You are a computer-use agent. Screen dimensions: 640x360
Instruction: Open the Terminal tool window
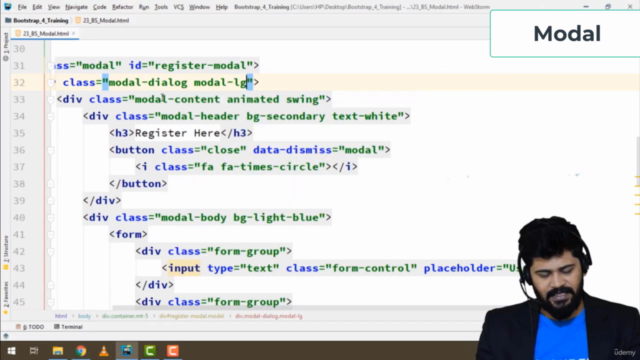pyautogui.click(x=68, y=327)
